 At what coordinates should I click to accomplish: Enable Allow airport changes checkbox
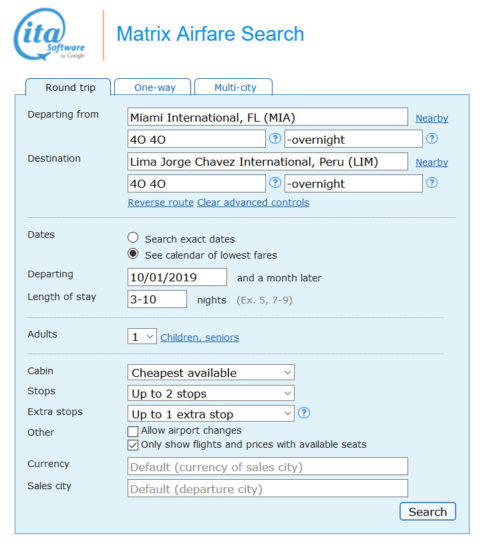133,431
